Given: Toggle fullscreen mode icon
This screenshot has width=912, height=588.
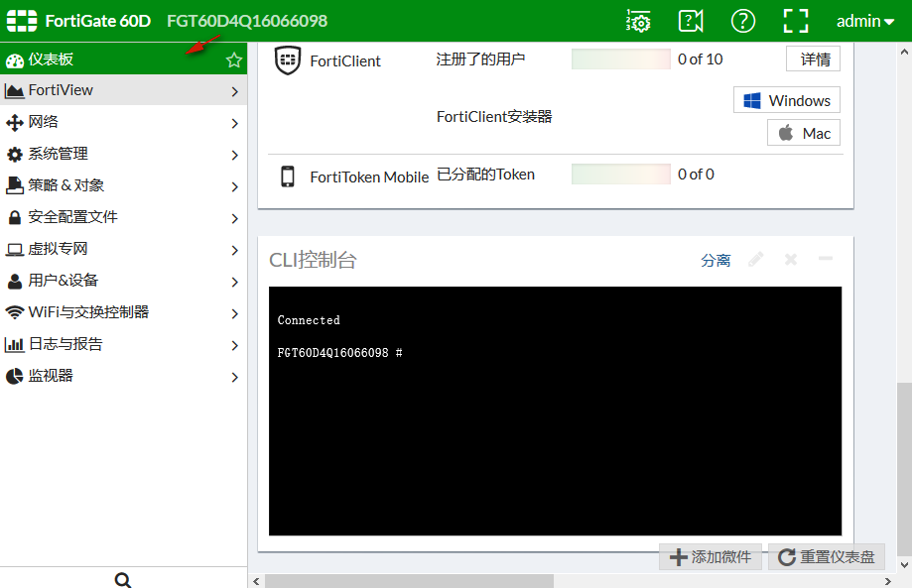Looking at the screenshot, I should point(795,21).
